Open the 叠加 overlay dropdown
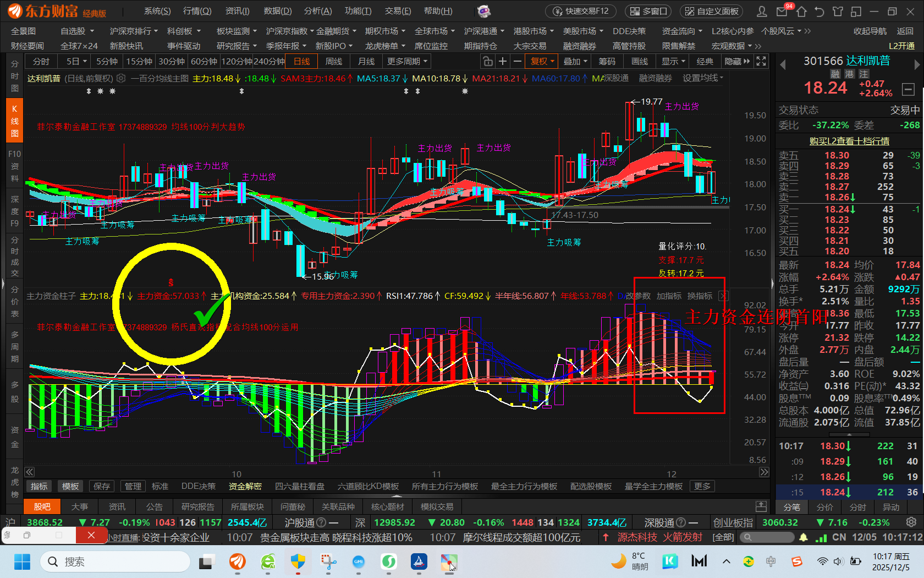 (x=575, y=61)
